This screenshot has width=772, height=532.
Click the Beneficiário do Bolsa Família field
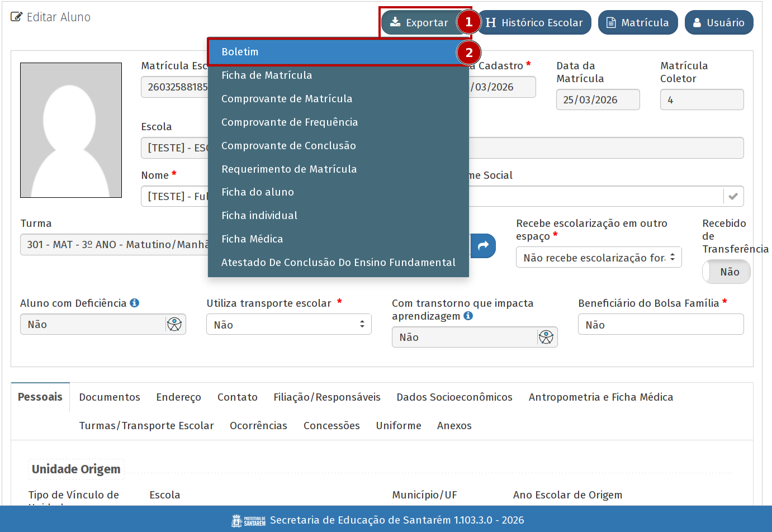tap(660, 325)
